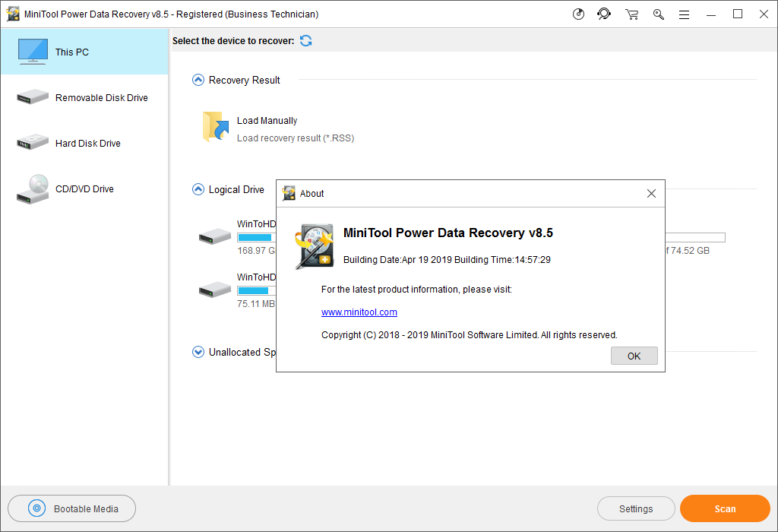
Task: Click the Removable Disk Drive icon
Action: 32,97
